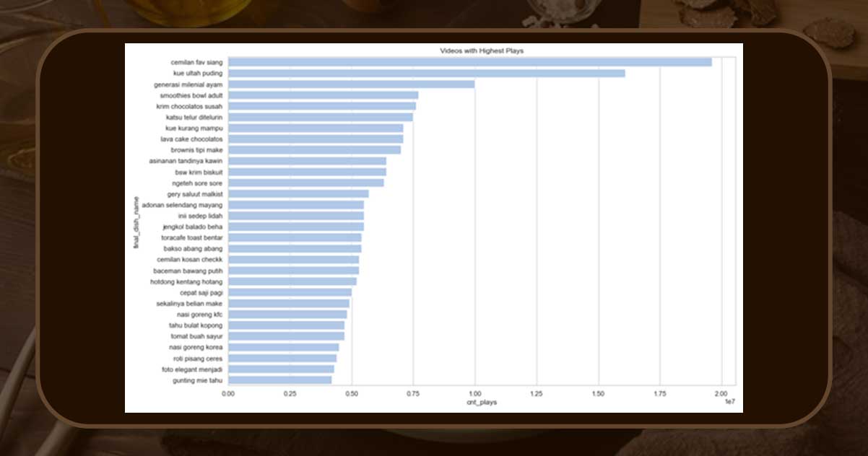
Task: Select the 'cemilan fav siang' bar
Action: pyautogui.click(x=469, y=62)
